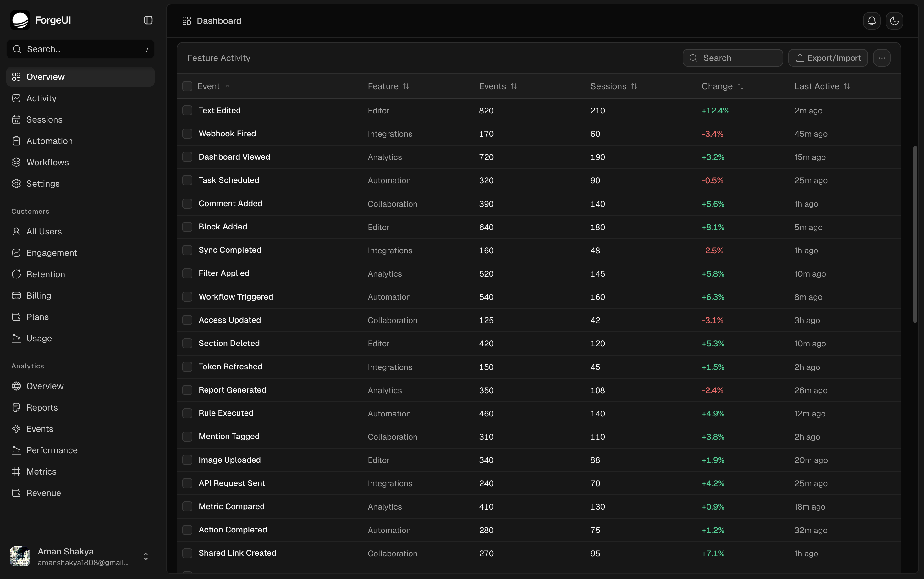Select the Workflows icon in the sidebar
The height and width of the screenshot is (579, 924).
[16, 162]
